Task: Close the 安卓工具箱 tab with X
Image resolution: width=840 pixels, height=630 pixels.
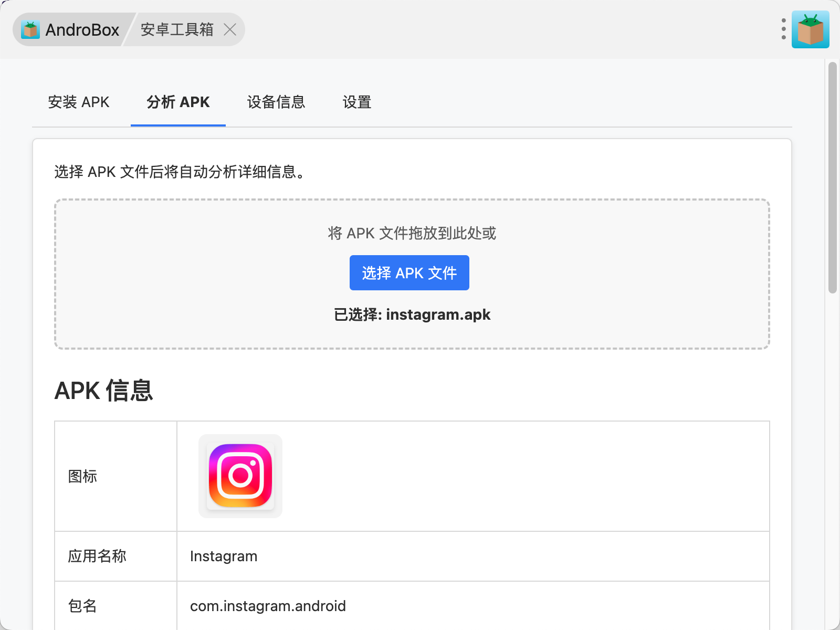Action: pos(230,30)
